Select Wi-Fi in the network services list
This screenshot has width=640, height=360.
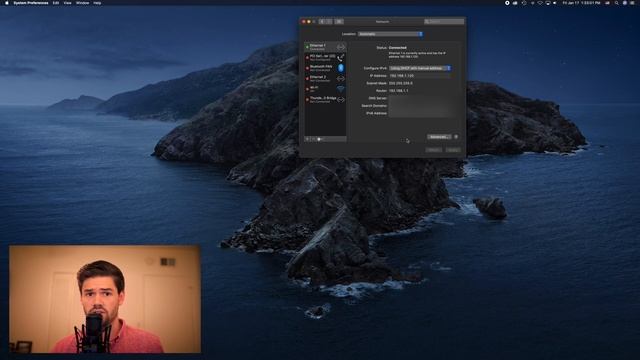(325, 89)
